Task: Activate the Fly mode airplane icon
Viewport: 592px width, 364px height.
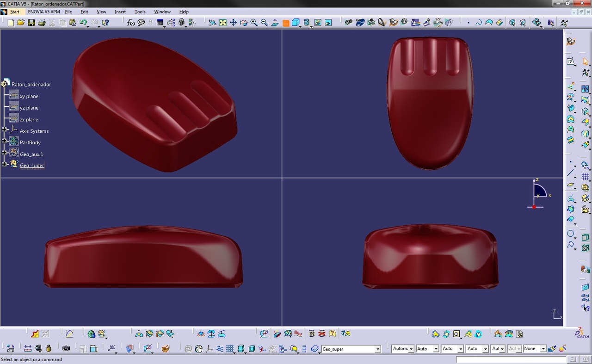Action: click(x=212, y=22)
